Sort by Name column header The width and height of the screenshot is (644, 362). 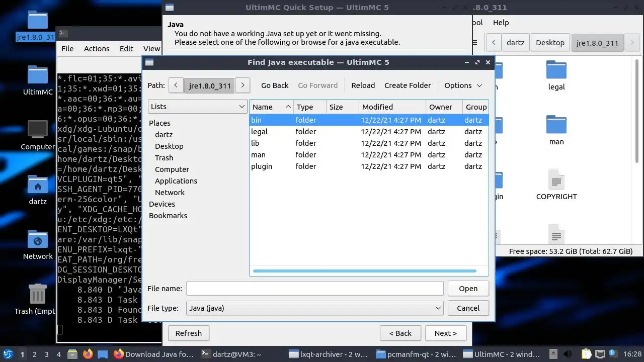tap(272, 107)
